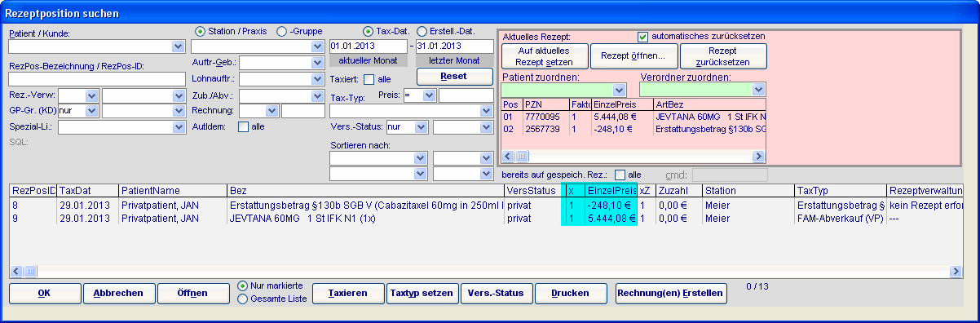
Task: Click the Station column header
Action: click(748, 190)
